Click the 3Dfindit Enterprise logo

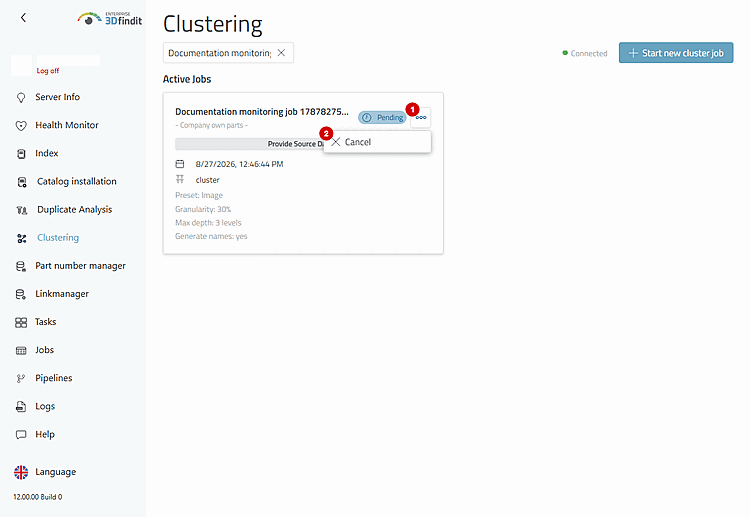tap(110, 19)
